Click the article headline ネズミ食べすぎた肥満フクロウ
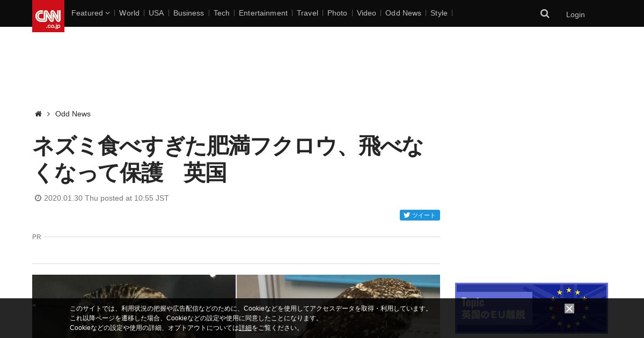The height and width of the screenshot is (338, 644). 228,159
